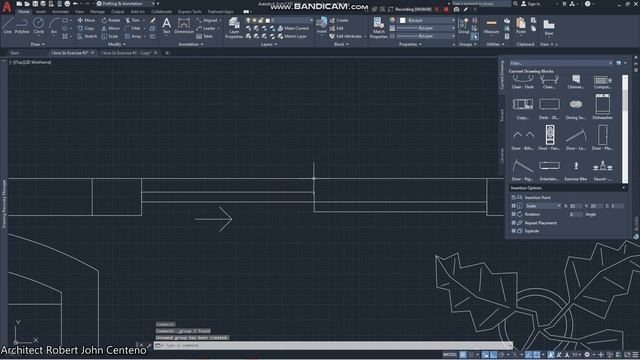Screen dimensions: 640x360
Task: Click Create block button
Action: 339,20
